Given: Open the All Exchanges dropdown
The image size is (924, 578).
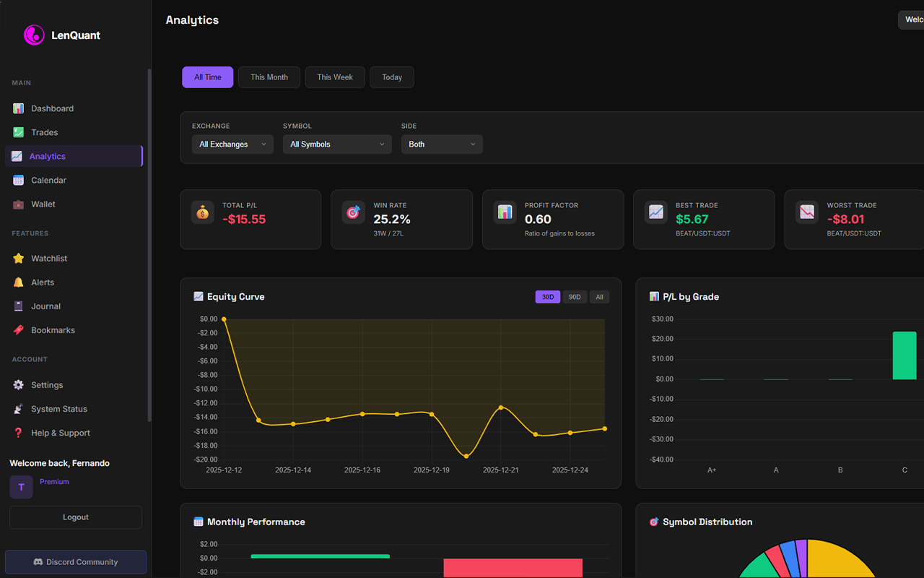Looking at the screenshot, I should point(232,144).
